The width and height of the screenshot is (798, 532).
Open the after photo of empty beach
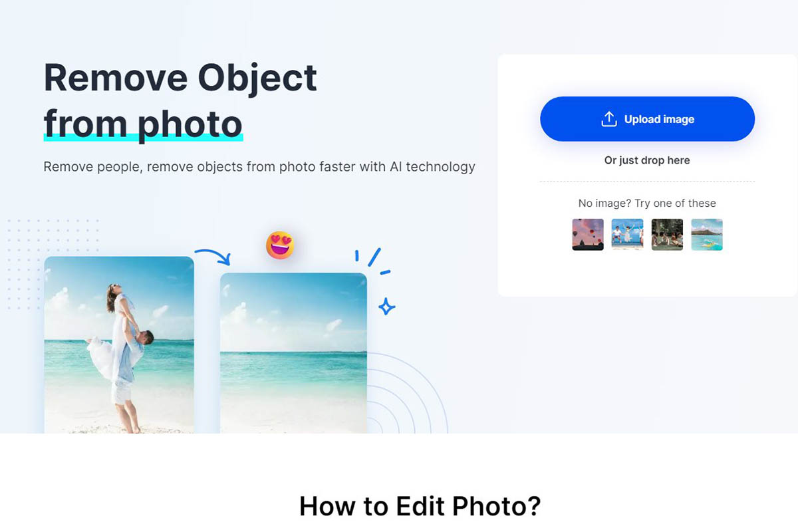pyautogui.click(x=293, y=353)
